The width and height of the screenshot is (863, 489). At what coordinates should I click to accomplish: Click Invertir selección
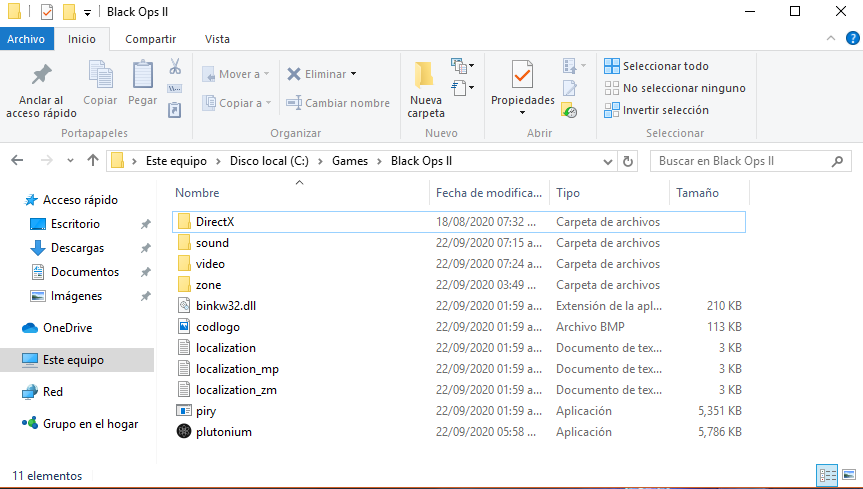[x=656, y=110]
